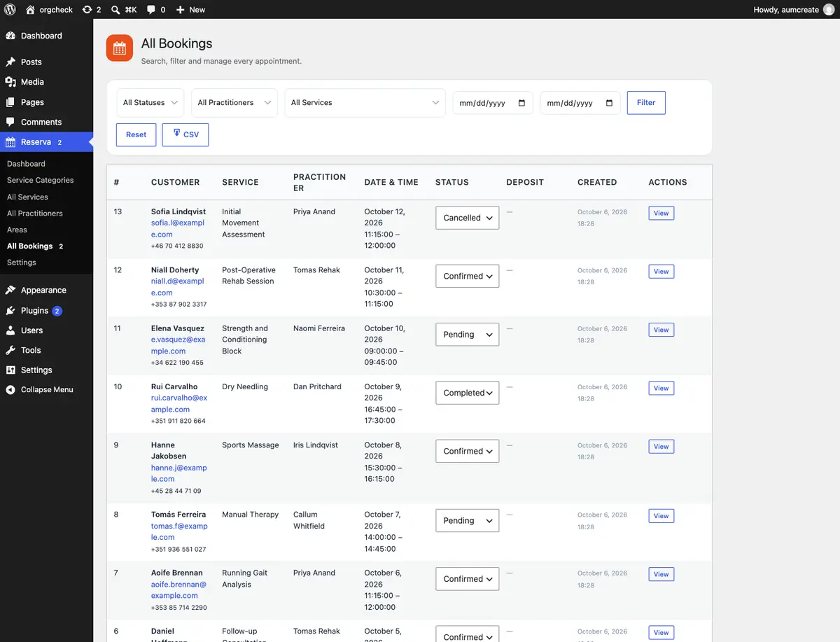Click the second date filter input
Viewport: 840px width, 642px height.
click(580, 103)
